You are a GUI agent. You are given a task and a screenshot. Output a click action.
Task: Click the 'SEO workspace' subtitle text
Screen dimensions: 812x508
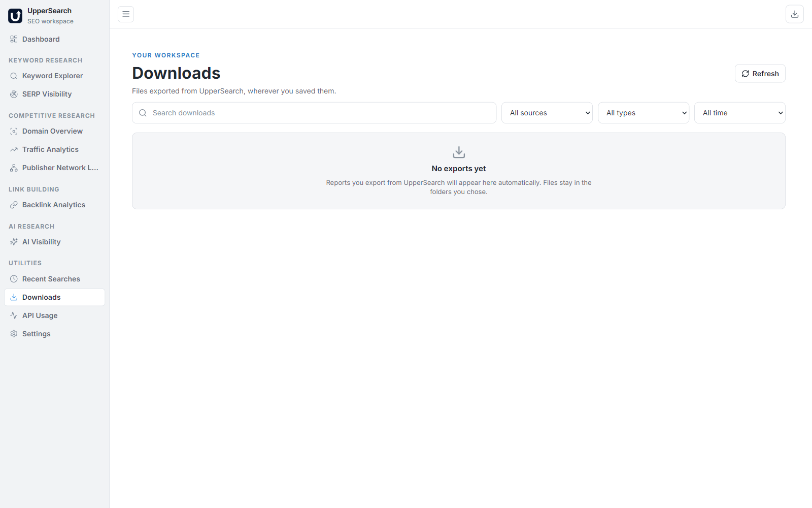point(50,21)
